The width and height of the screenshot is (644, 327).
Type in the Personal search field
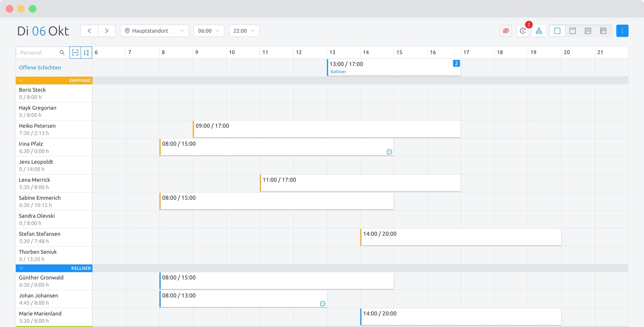point(38,53)
